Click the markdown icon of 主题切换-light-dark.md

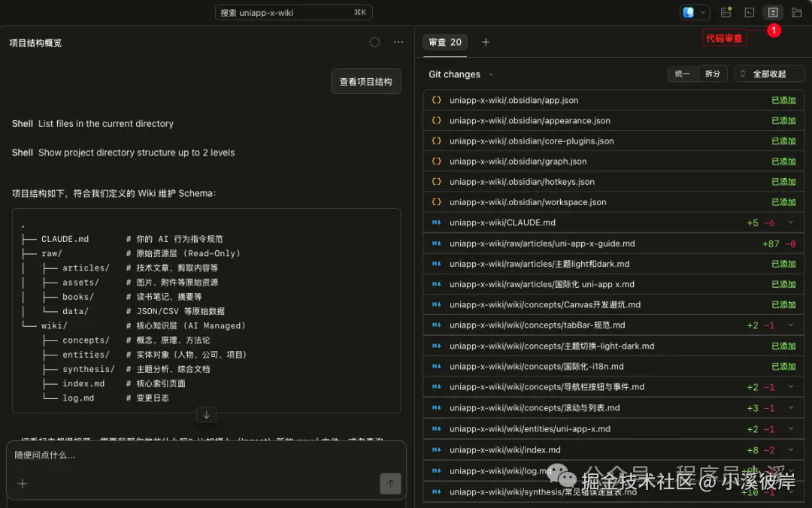[437, 346]
